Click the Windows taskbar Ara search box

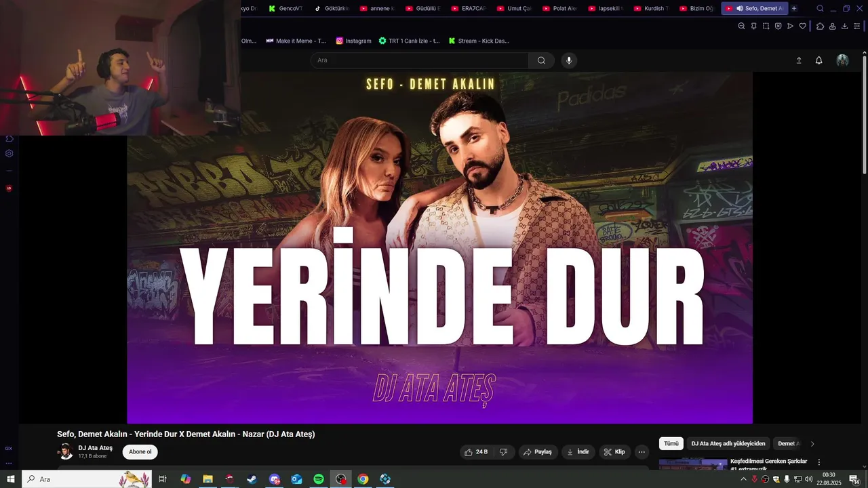[87, 479]
